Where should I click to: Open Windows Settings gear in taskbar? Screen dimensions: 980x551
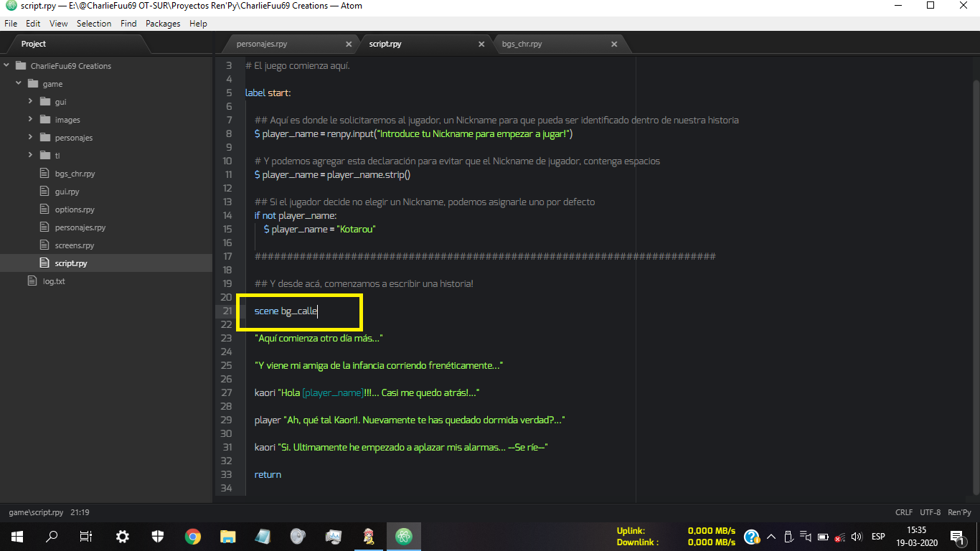(x=123, y=537)
